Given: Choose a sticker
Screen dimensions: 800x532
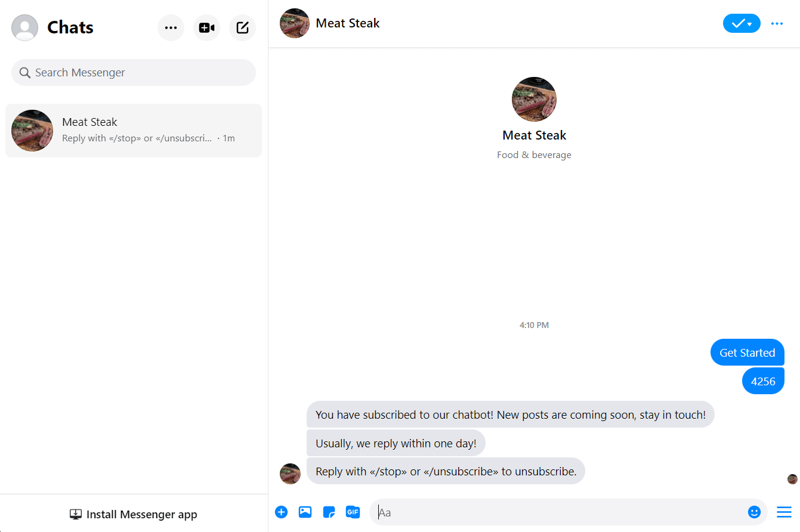Looking at the screenshot, I should (329, 512).
